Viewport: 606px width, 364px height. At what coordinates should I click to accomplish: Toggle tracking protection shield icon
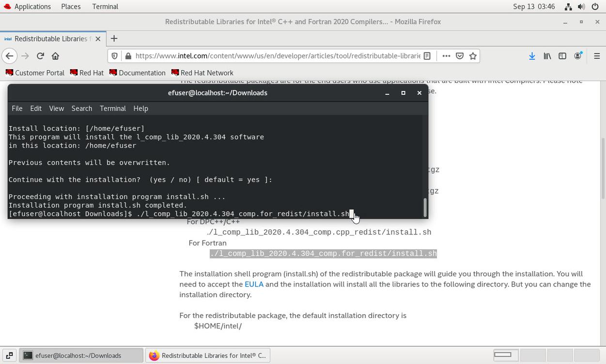tap(114, 56)
